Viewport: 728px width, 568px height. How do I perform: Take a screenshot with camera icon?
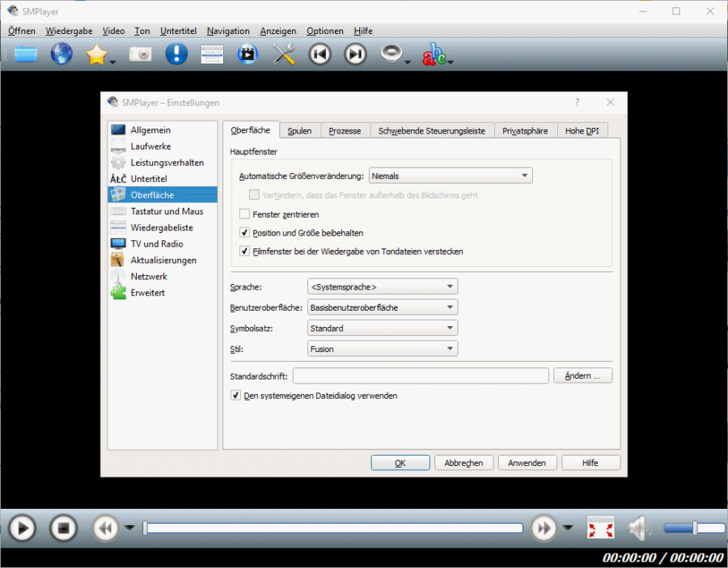click(x=141, y=54)
